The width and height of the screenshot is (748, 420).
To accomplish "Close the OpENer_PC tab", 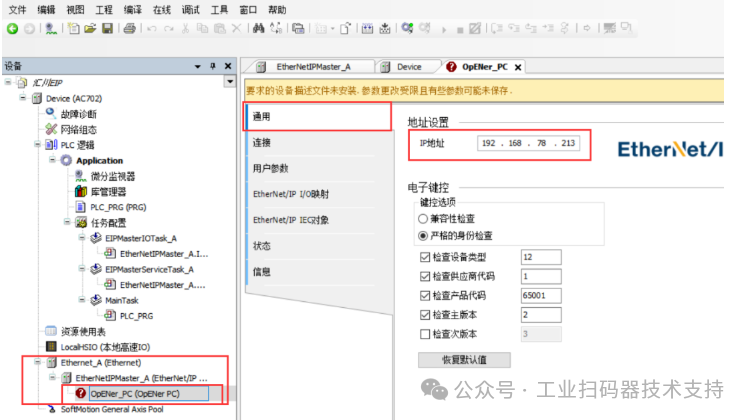I will [x=518, y=67].
